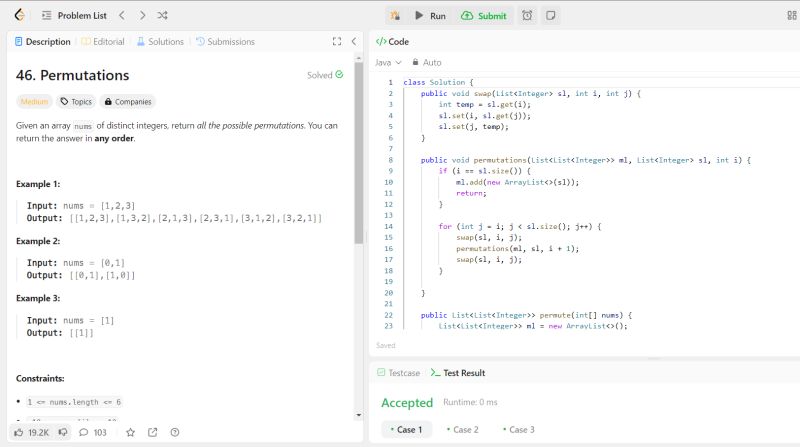Select Case 2 test result
The height and width of the screenshot is (447, 800).
tap(461, 429)
